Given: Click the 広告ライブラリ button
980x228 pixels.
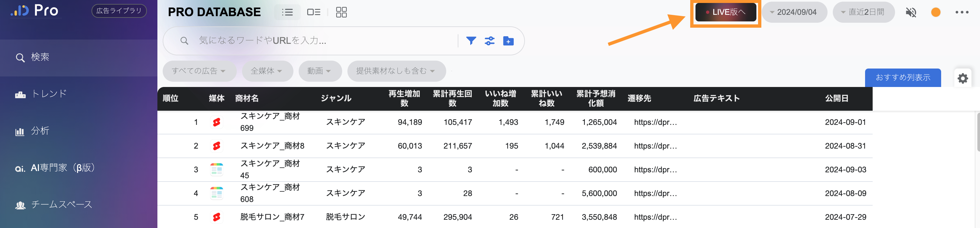Looking at the screenshot, I should pos(119,11).
